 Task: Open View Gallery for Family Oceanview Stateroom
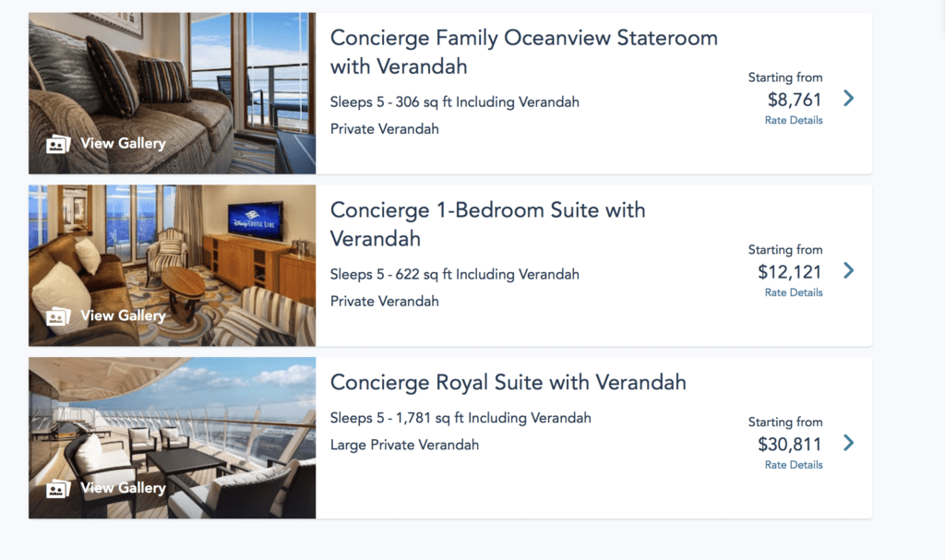123,143
